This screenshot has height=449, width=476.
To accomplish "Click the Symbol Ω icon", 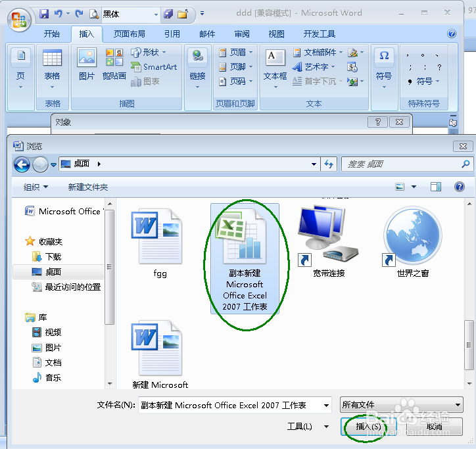I will coord(384,57).
